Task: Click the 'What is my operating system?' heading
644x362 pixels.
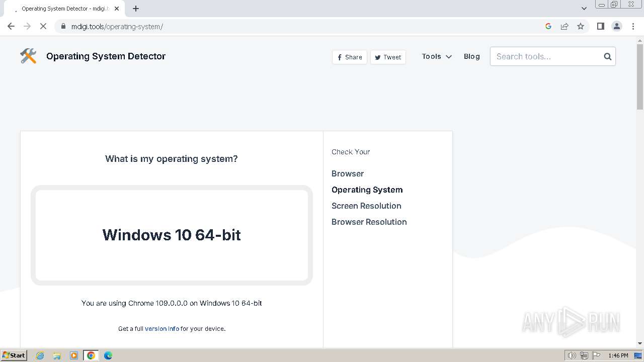Action: (x=172, y=159)
